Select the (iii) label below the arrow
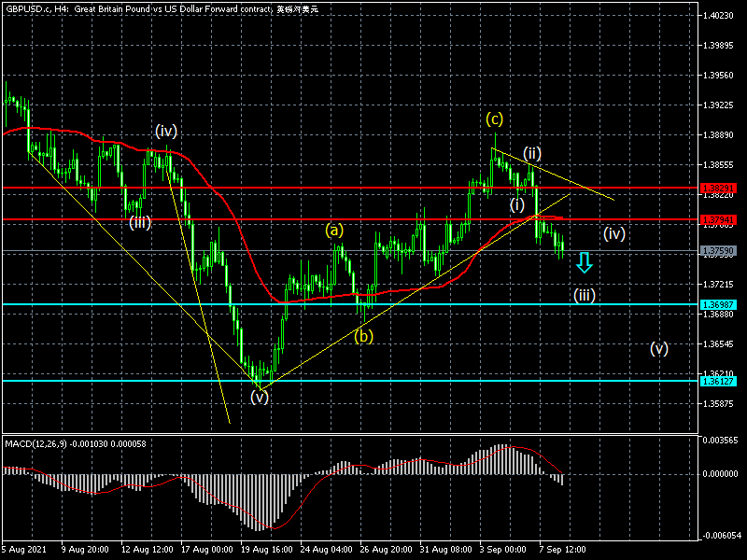This screenshot has height=560, width=747. pyautogui.click(x=585, y=295)
